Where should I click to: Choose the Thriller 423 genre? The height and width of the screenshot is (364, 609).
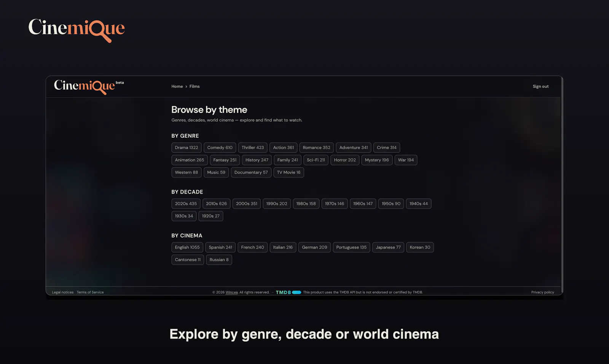[x=253, y=148]
